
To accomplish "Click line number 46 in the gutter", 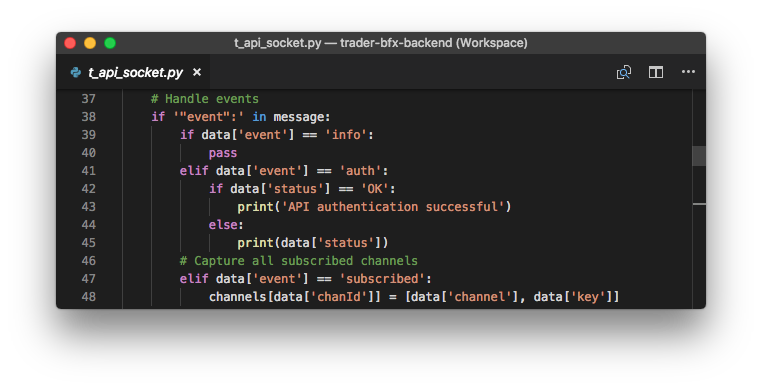I will pyautogui.click(x=88, y=261).
